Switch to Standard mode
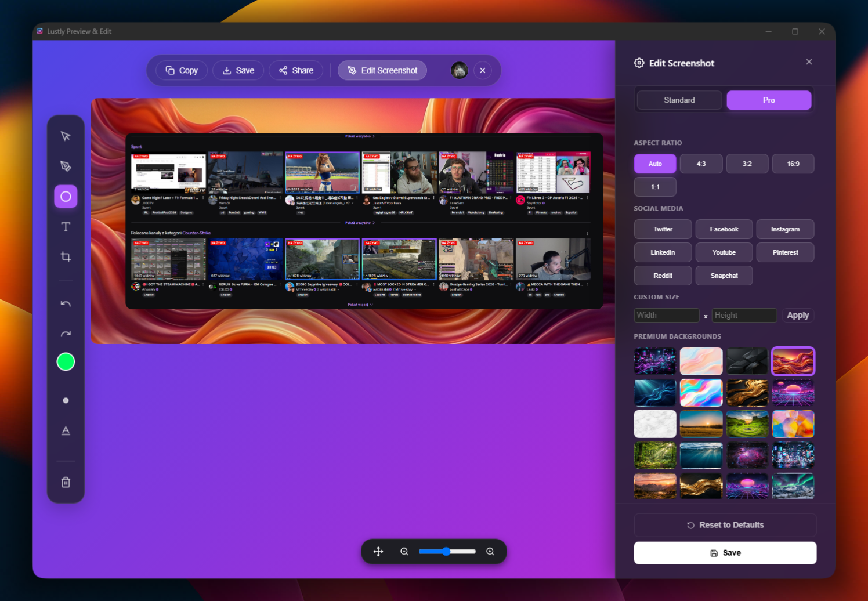 (679, 100)
